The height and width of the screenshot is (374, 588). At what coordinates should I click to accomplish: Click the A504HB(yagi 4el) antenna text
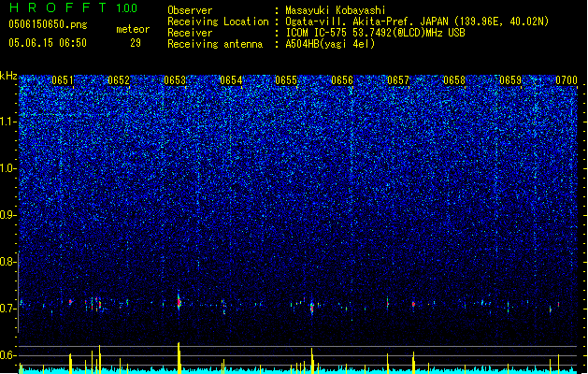tap(330, 44)
